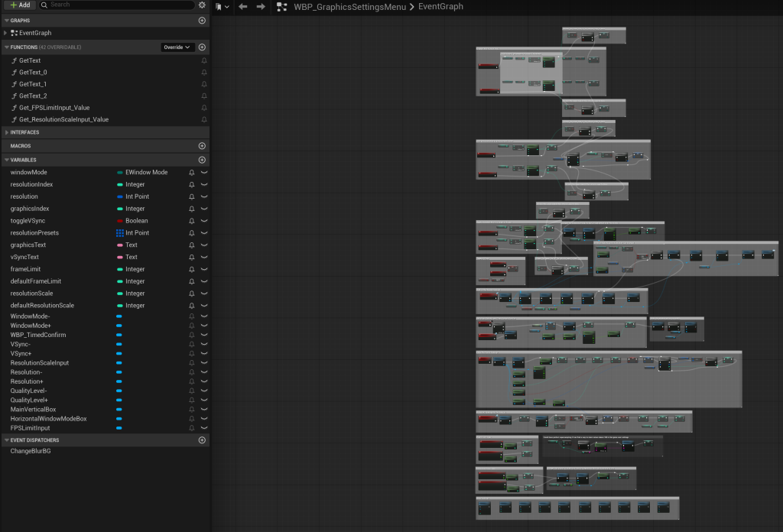The image size is (783, 532).
Task: Toggle visibility eye of windowMode variable
Action: 204,172
